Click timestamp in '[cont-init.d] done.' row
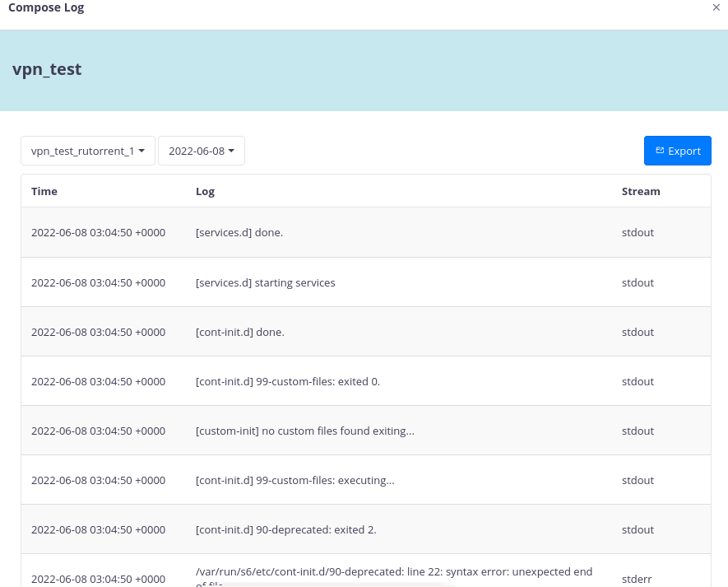This screenshot has width=728, height=587. [98, 332]
